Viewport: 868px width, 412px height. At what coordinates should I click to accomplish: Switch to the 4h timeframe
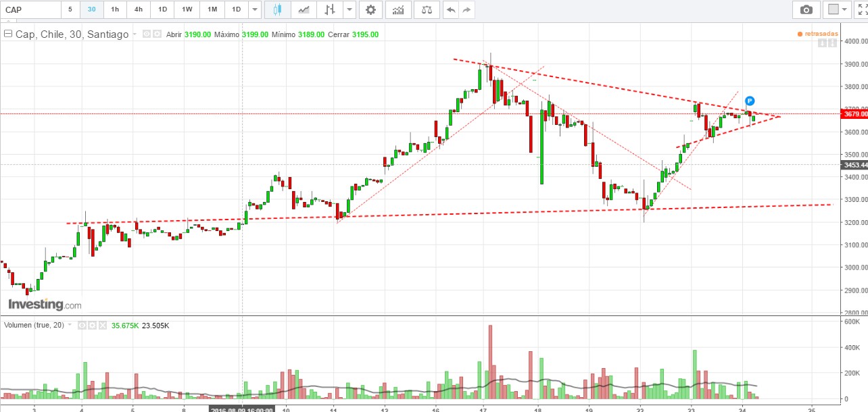139,9
